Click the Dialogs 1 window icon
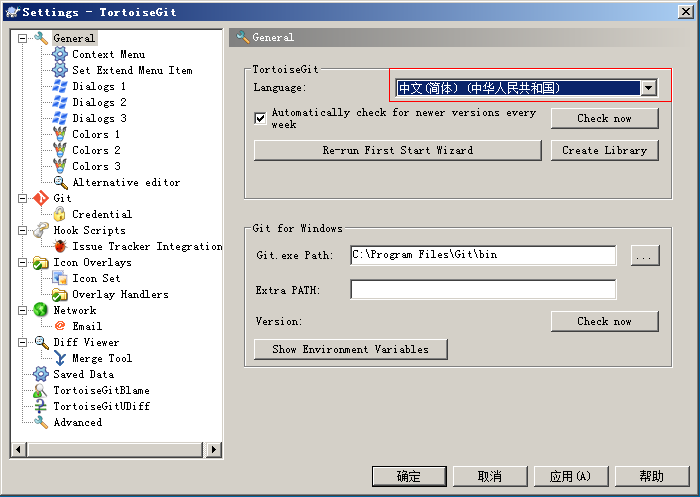This screenshot has width=700, height=497. pyautogui.click(x=60, y=86)
